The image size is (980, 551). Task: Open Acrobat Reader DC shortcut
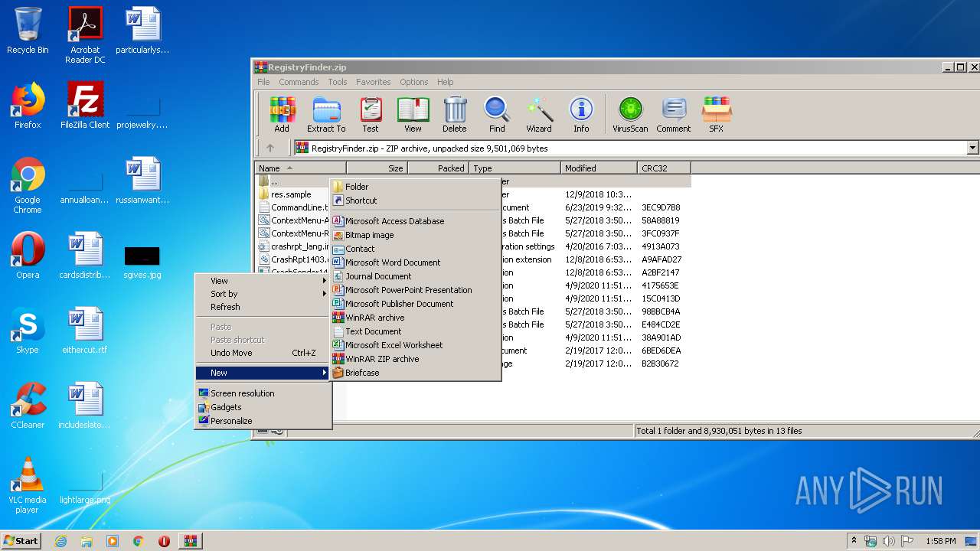(x=85, y=35)
